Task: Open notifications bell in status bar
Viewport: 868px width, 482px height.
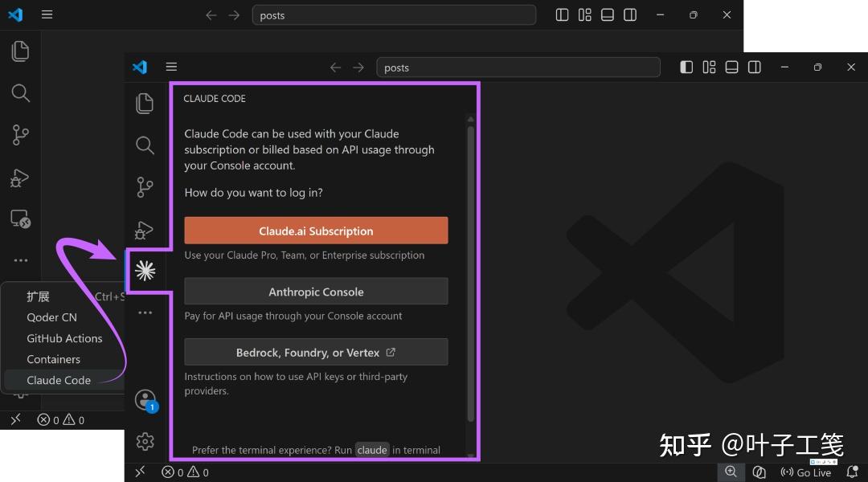Action: click(x=853, y=472)
